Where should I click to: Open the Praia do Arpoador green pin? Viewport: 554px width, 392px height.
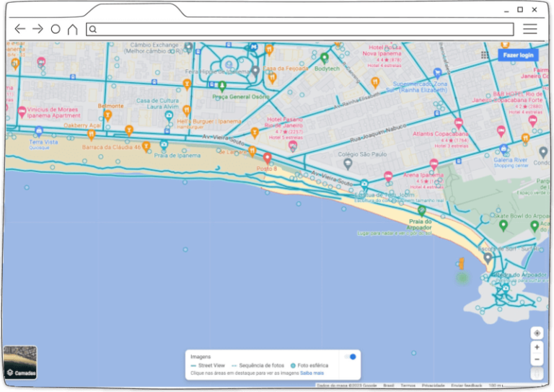(x=421, y=211)
